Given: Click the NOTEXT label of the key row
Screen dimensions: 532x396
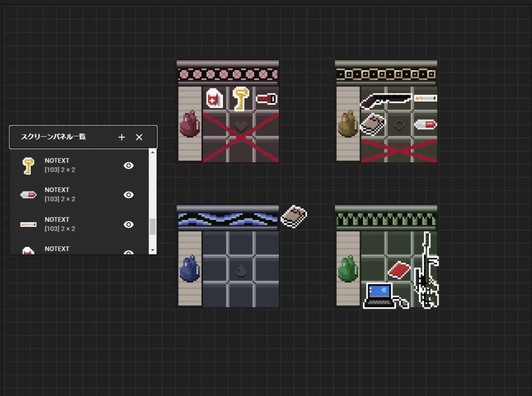Looking at the screenshot, I should point(57,161).
